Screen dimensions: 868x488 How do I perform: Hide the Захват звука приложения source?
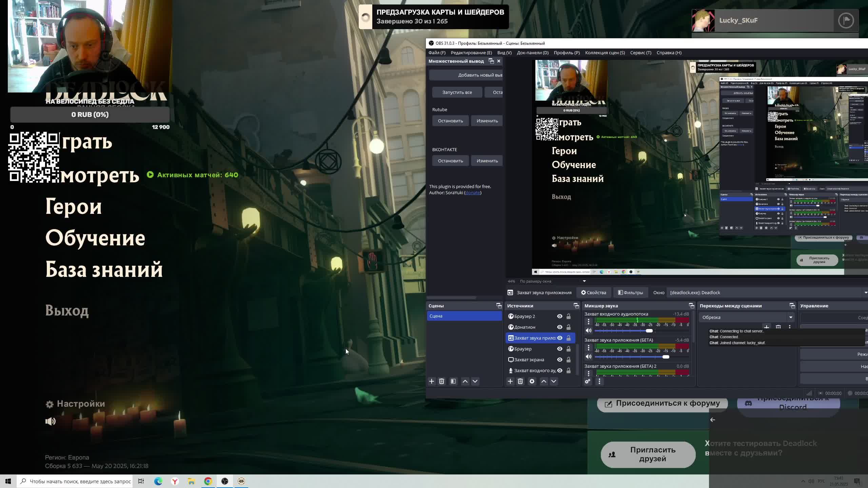[x=560, y=338]
